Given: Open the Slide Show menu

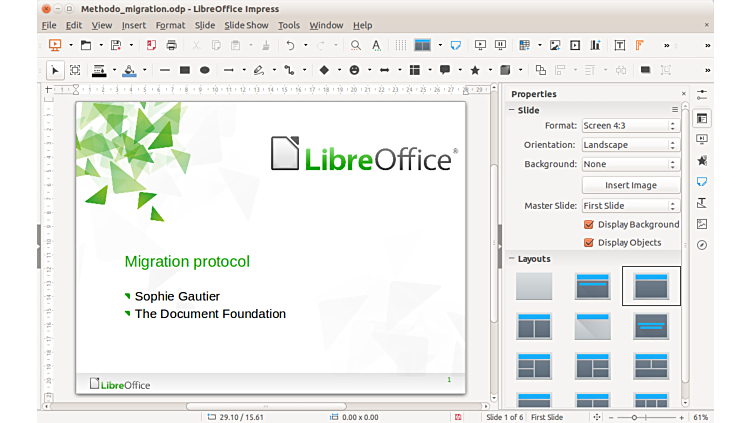Looking at the screenshot, I should pos(245,25).
